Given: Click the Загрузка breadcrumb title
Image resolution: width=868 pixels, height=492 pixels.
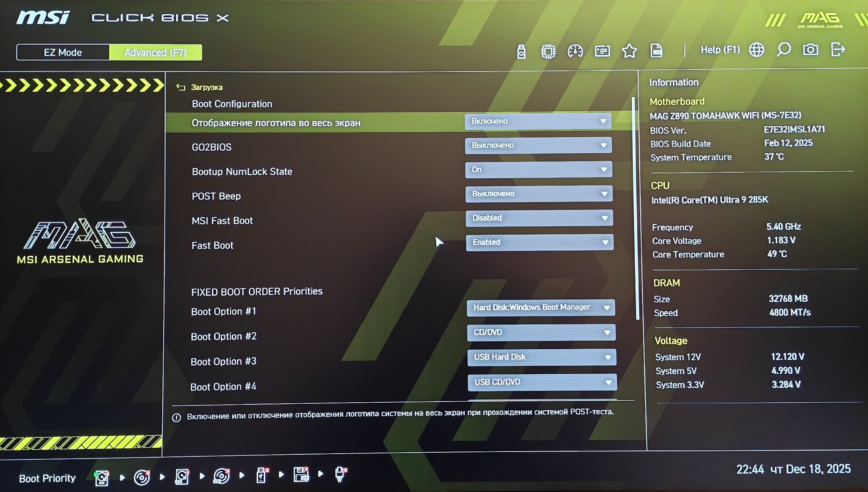Looking at the screenshot, I should (x=207, y=87).
